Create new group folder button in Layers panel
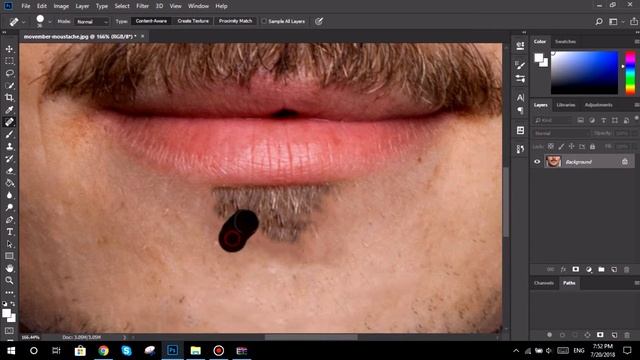The height and width of the screenshot is (360, 640). click(601, 269)
